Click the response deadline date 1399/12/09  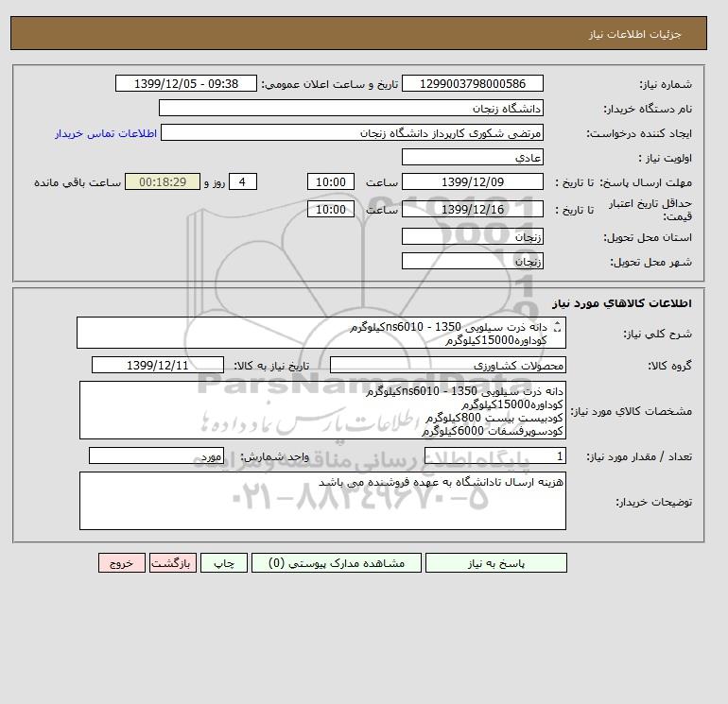(x=472, y=182)
